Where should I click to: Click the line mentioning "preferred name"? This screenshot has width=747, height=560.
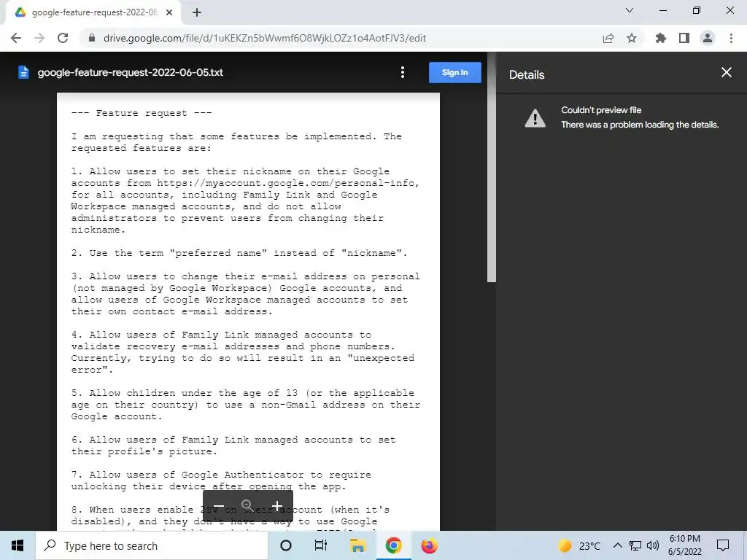(239, 253)
